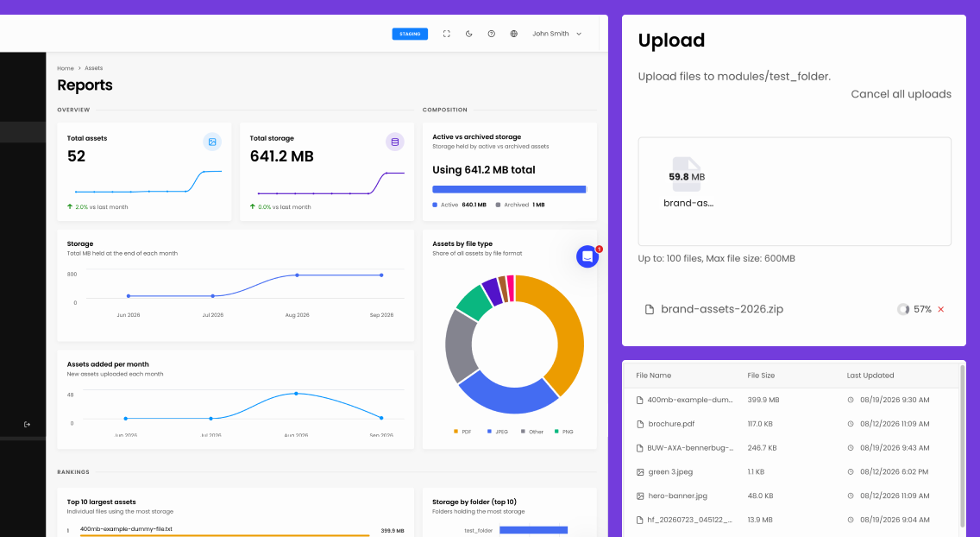Click the PNG legend entry
This screenshot has width=980, height=537.
[x=563, y=432]
